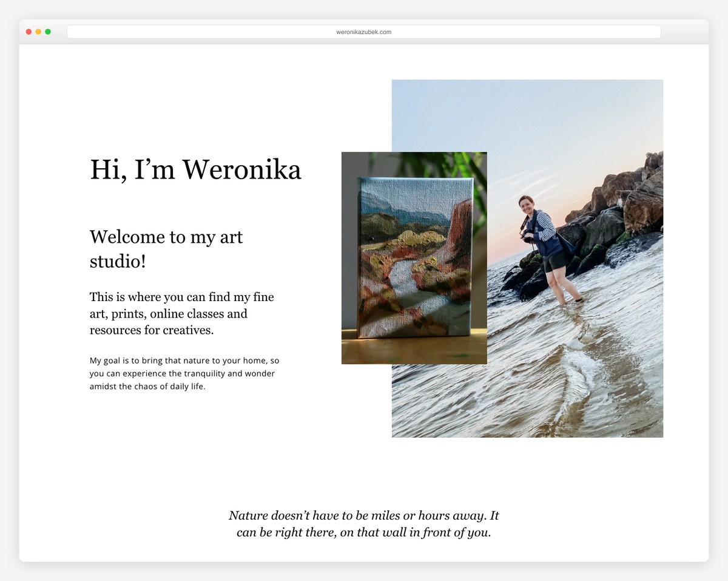The image size is (728, 581).
Task: Click the yellow minimize traffic light button
Action: pos(38,31)
